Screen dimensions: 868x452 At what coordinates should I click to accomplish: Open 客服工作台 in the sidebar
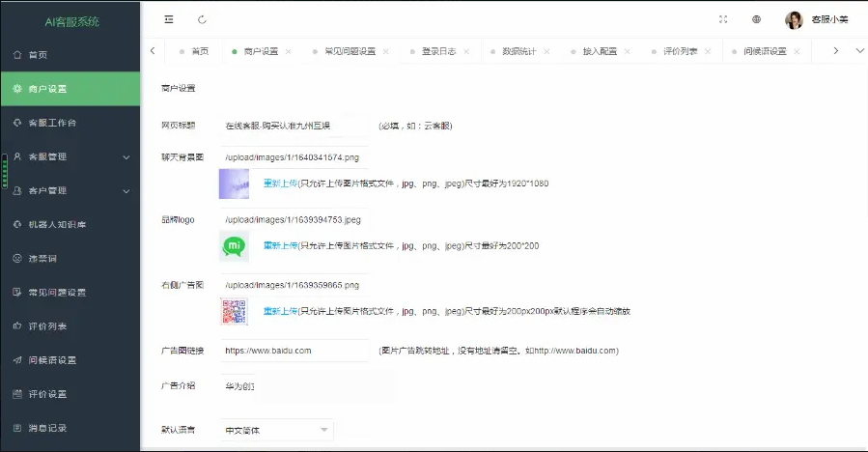(x=52, y=123)
